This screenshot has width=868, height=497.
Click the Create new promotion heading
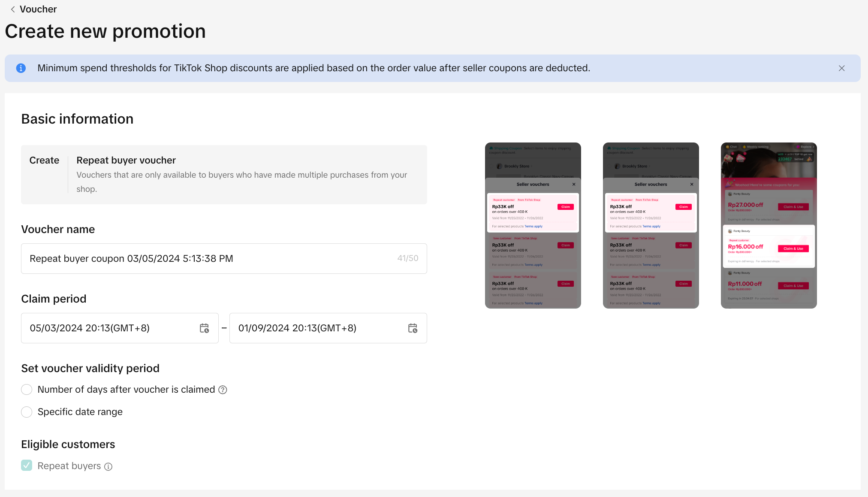(x=105, y=31)
